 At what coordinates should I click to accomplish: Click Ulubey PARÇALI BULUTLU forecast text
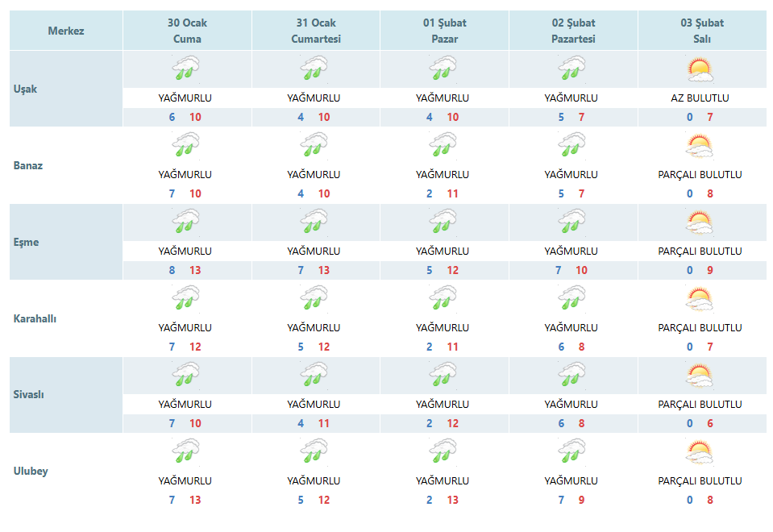700,480
